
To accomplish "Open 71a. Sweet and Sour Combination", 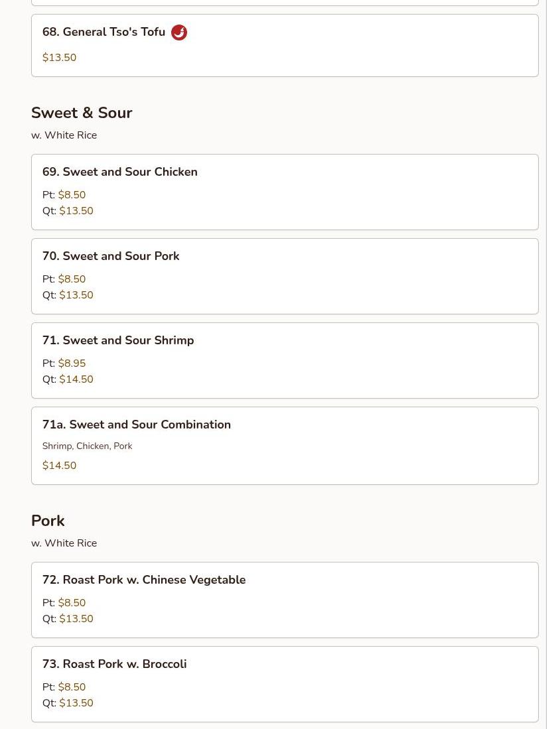I will point(137,425).
